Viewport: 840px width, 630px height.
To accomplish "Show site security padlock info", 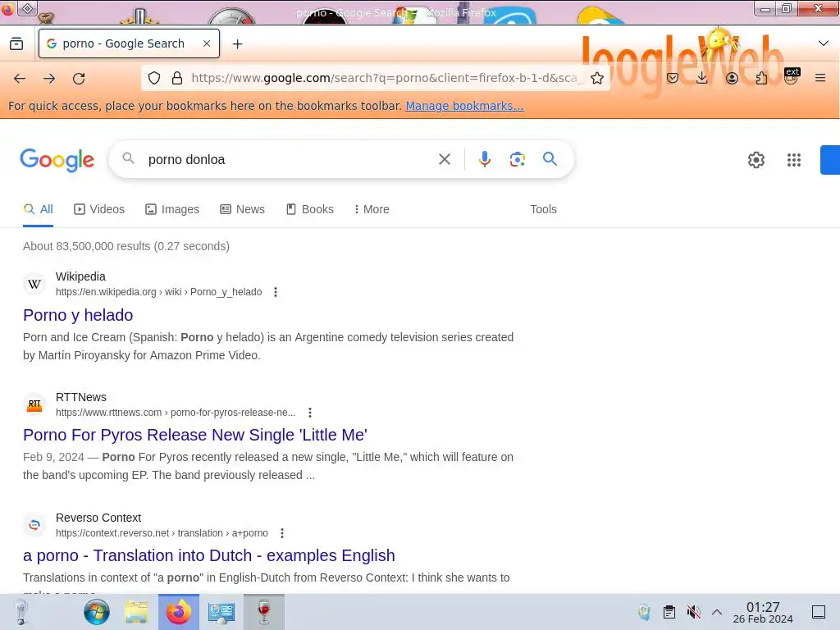I will [x=177, y=78].
